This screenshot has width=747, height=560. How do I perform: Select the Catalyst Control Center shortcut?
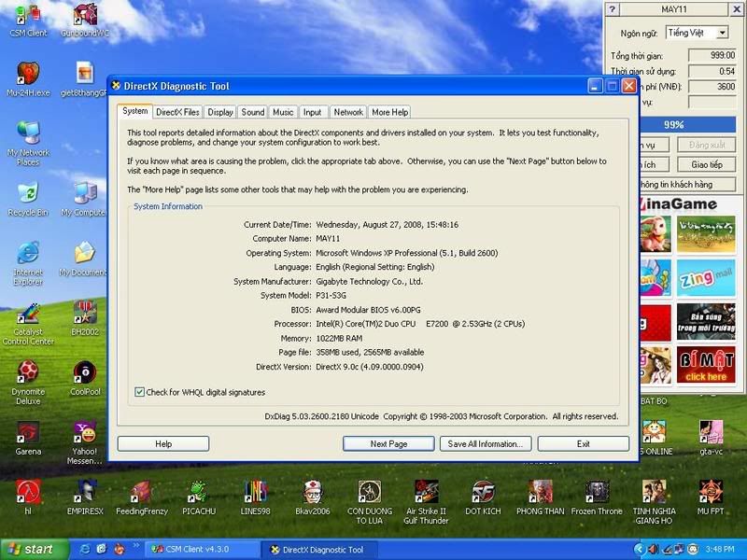pyautogui.click(x=28, y=324)
